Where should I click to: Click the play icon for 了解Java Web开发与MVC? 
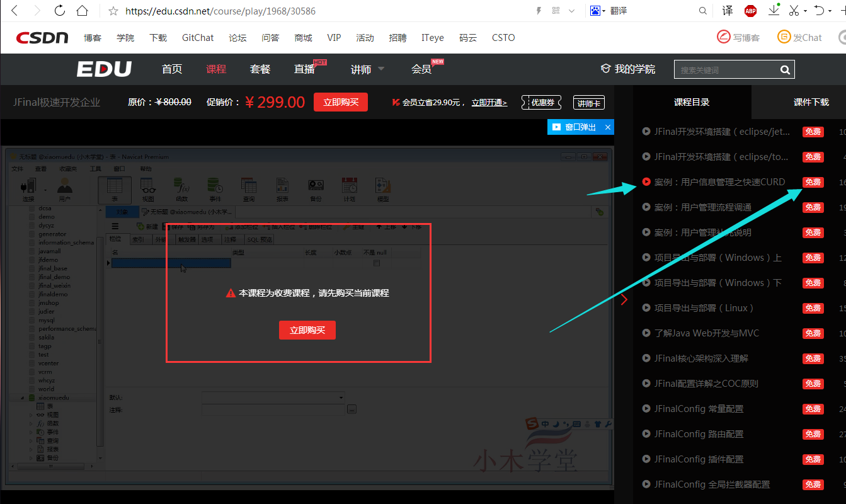[x=646, y=333]
